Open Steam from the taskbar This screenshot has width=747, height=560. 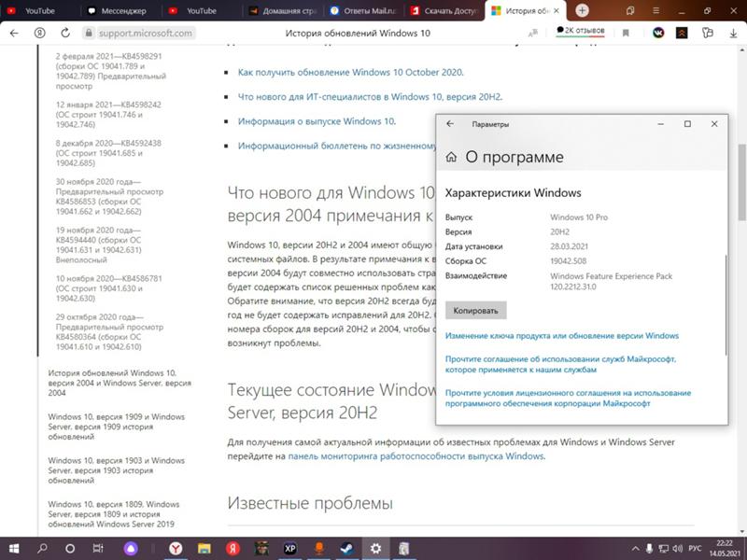[x=346, y=548]
